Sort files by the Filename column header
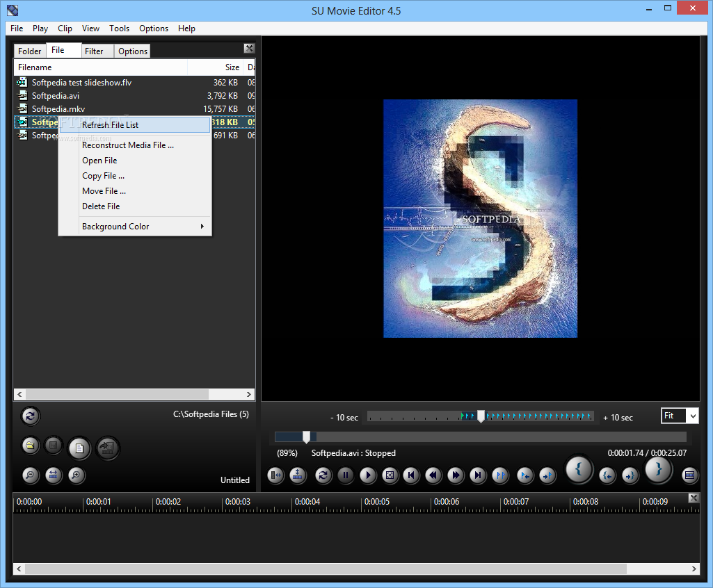This screenshot has height=588, width=713. (100, 67)
